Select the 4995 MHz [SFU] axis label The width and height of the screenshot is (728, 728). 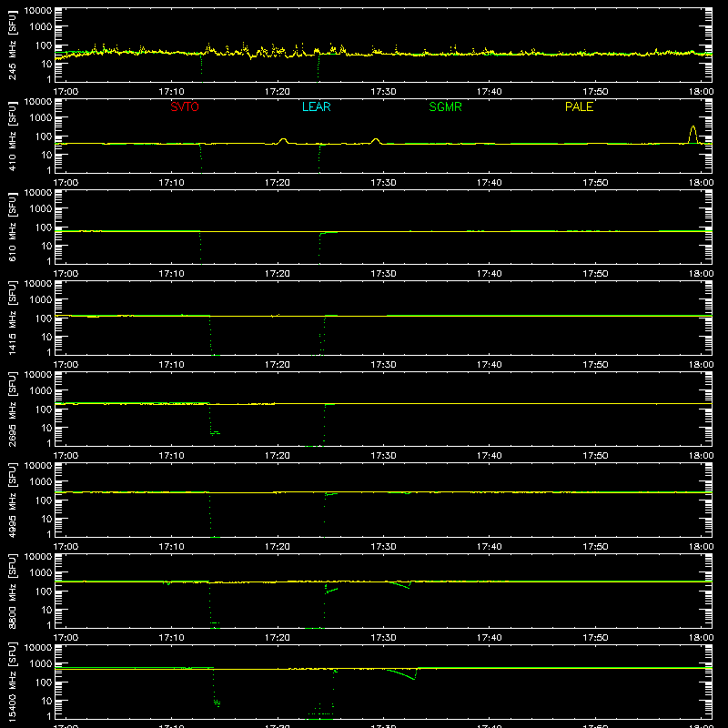point(12,500)
